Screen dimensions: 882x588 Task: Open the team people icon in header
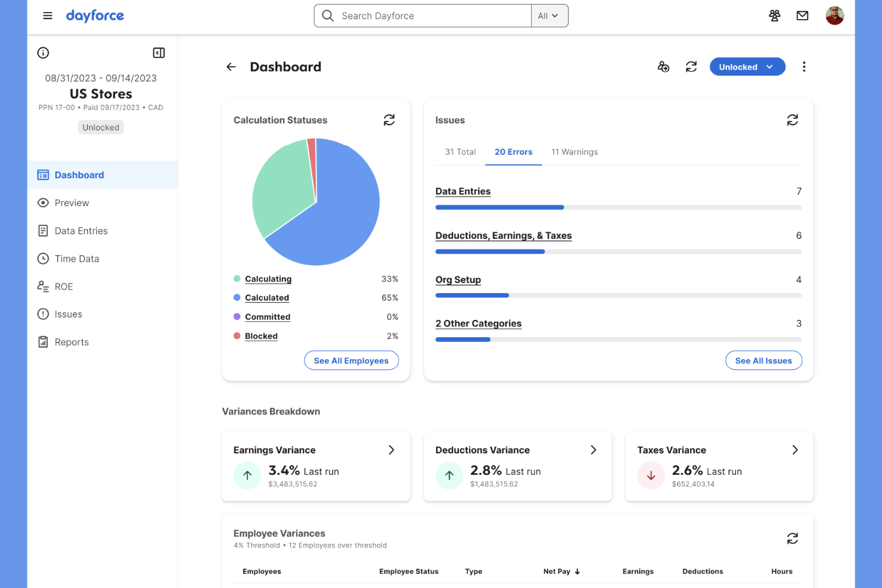point(774,15)
